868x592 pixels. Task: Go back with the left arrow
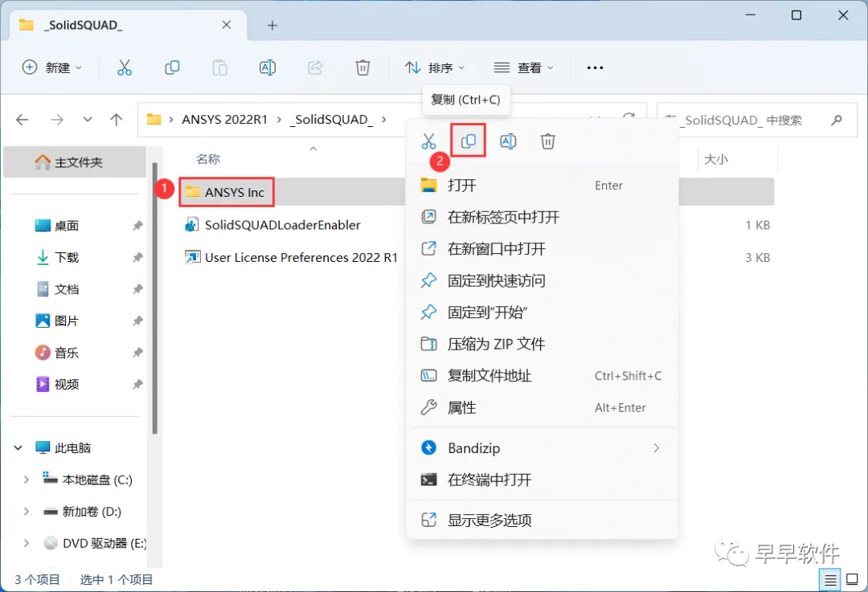(x=23, y=120)
